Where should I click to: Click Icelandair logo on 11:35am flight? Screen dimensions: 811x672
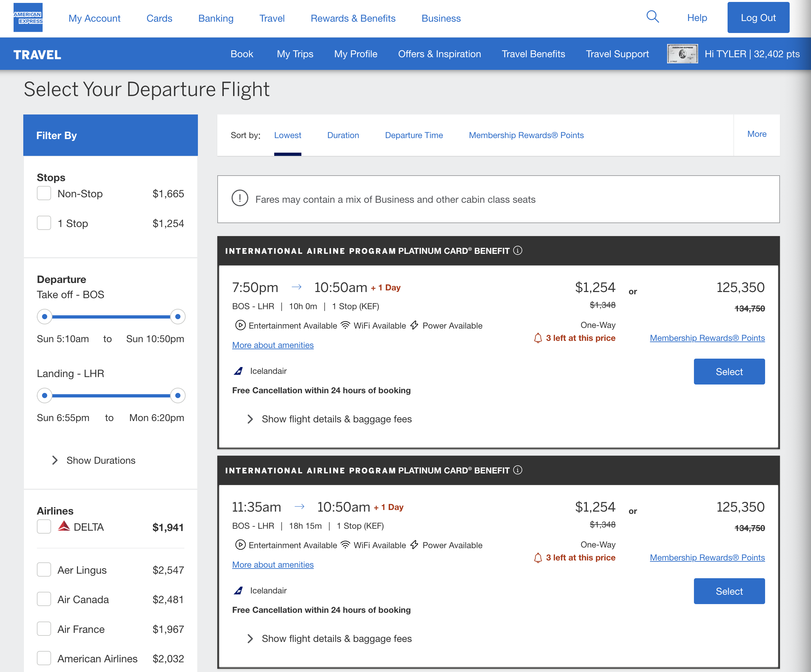pyautogui.click(x=239, y=591)
